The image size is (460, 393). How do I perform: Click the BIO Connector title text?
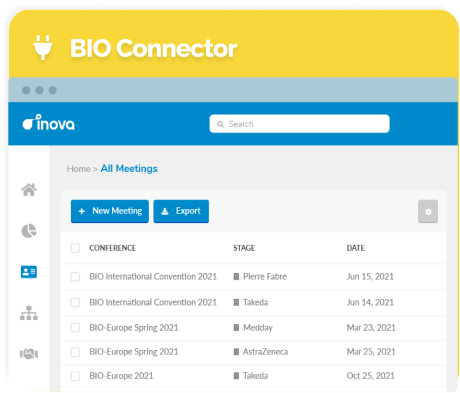[154, 48]
